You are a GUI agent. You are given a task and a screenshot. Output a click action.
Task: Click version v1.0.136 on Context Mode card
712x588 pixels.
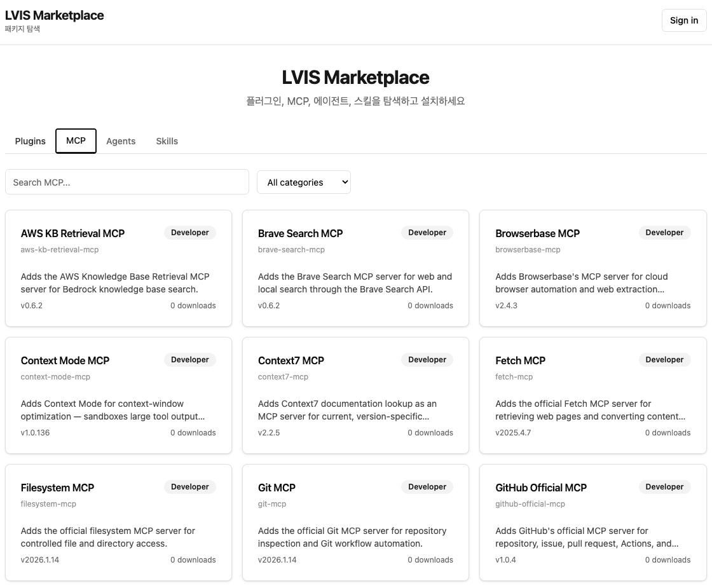(35, 433)
